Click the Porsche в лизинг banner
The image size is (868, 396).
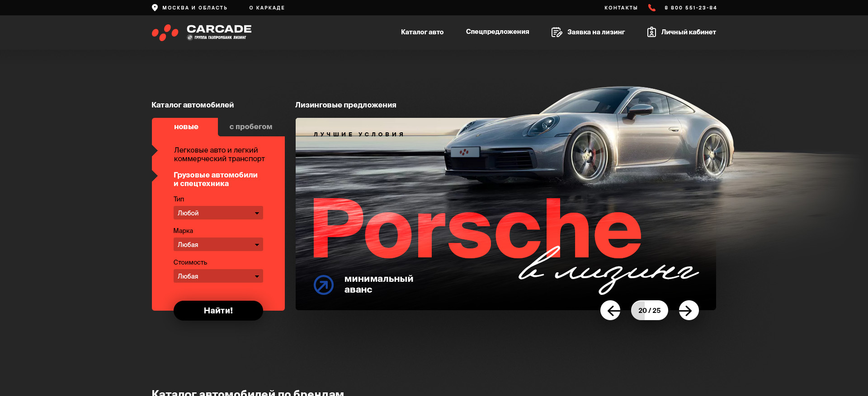[506, 214]
